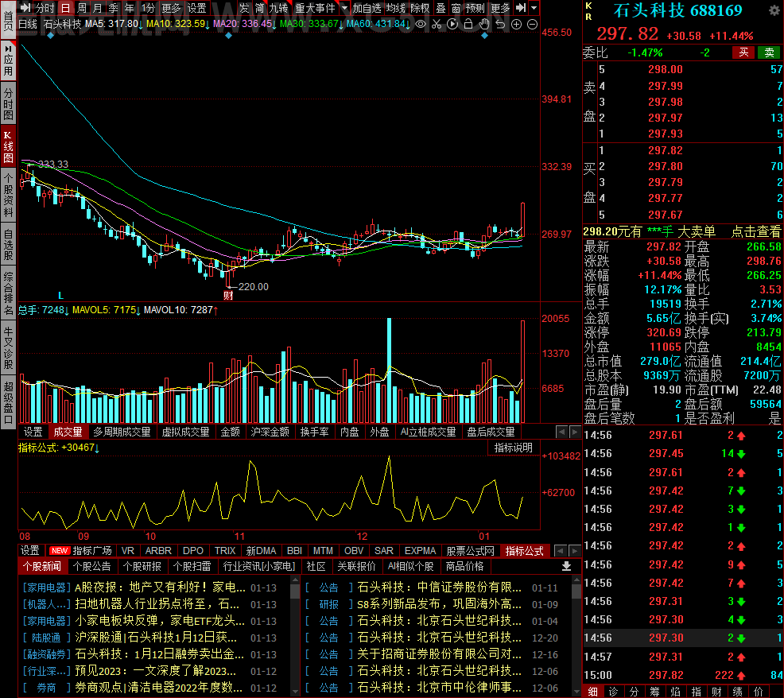Viewport: 784px width, 698px height.
Task: Switch to 换手率 turnover tab
Action: tap(315, 432)
